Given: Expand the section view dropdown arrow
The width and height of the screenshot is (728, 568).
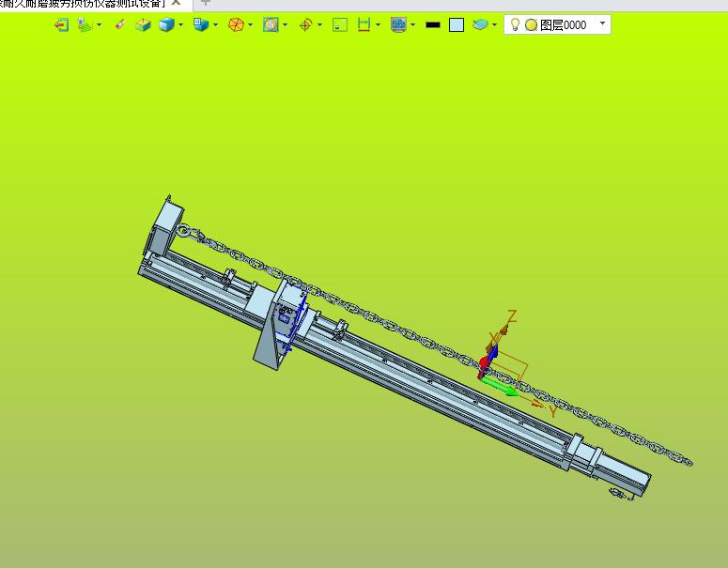Looking at the screenshot, I should tap(285, 25).
